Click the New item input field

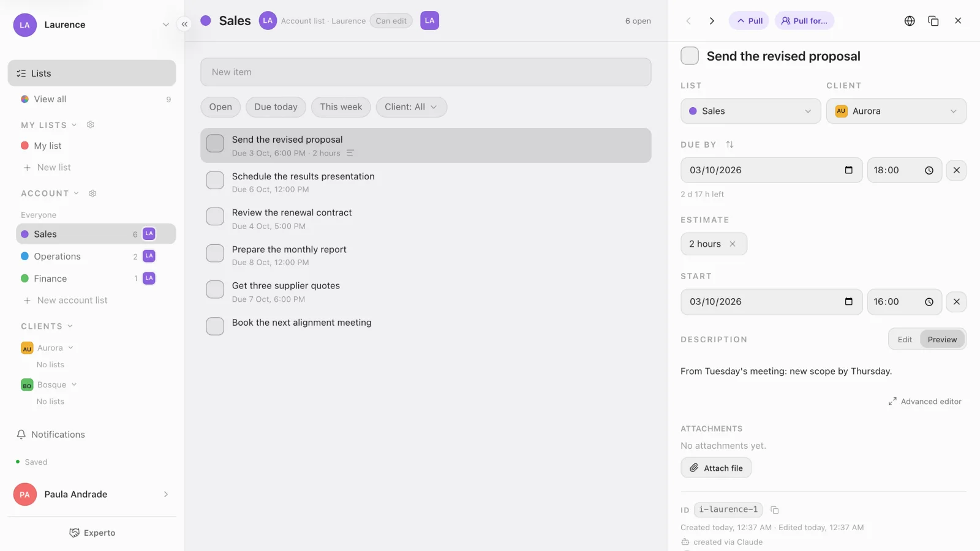coord(426,72)
